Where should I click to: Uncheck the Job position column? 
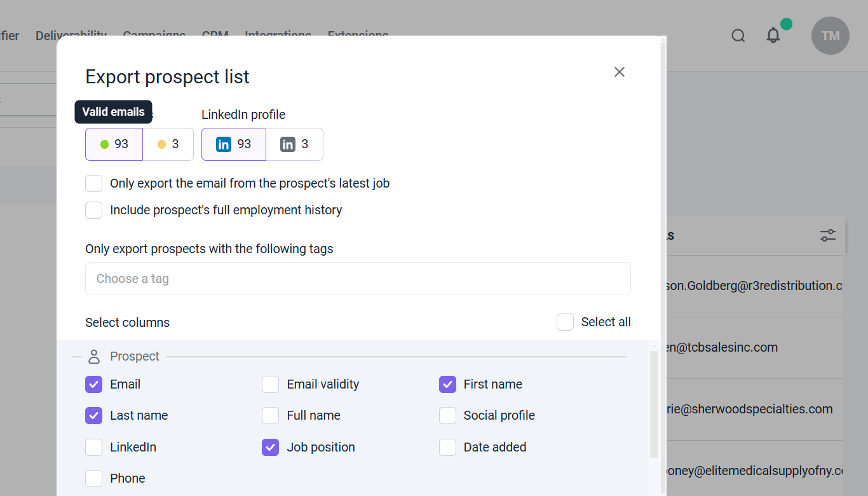[271, 447]
